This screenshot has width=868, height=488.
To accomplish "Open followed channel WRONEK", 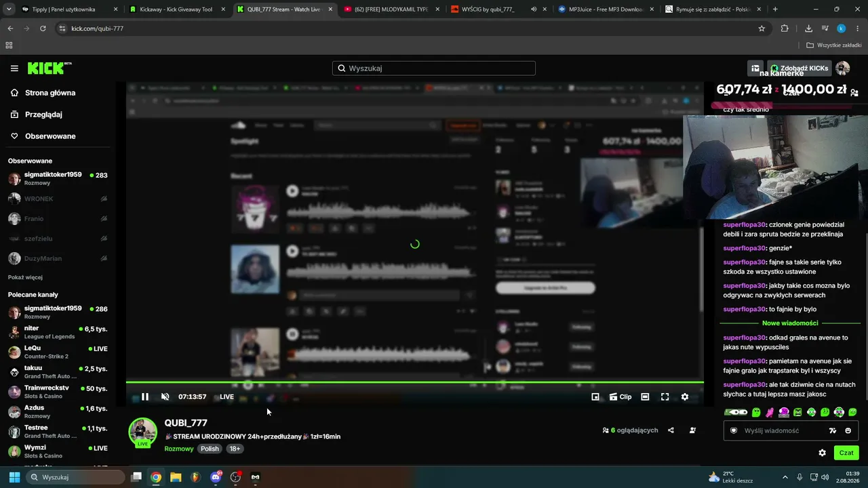I will (x=58, y=199).
